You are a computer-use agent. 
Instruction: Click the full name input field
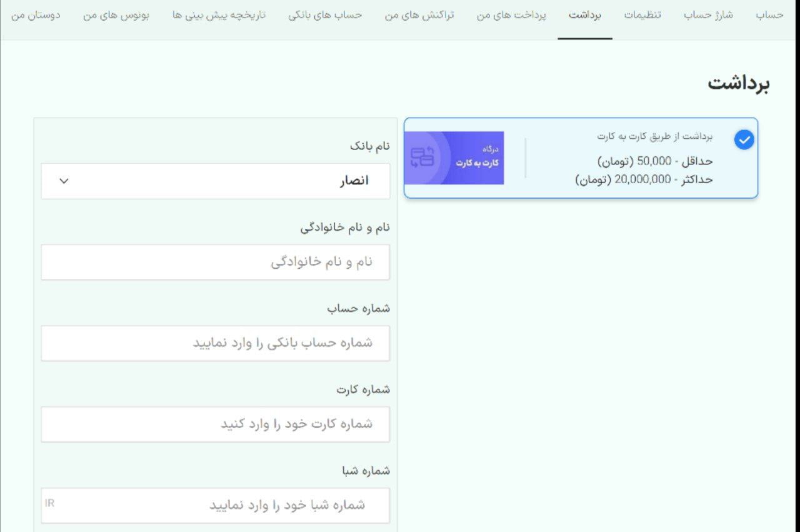pyautogui.click(x=216, y=262)
